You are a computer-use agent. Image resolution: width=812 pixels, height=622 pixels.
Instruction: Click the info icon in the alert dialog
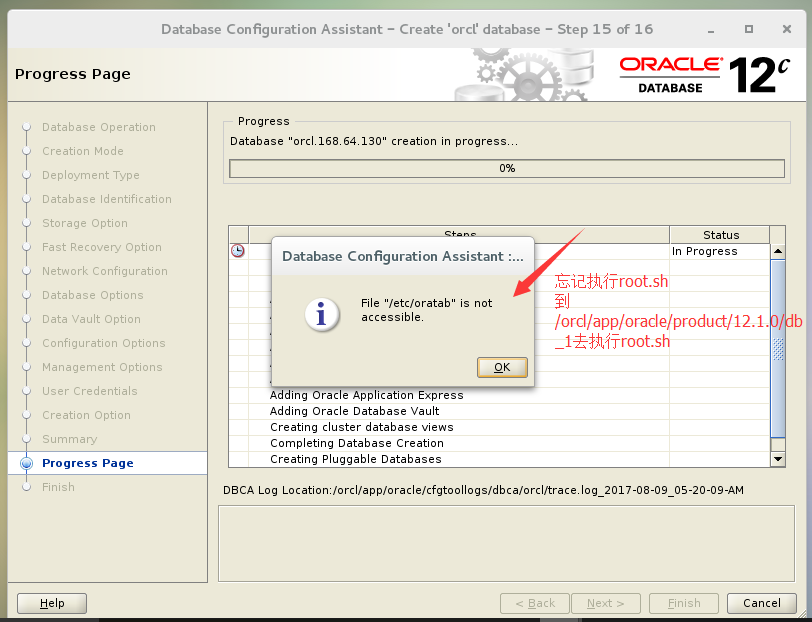(322, 315)
